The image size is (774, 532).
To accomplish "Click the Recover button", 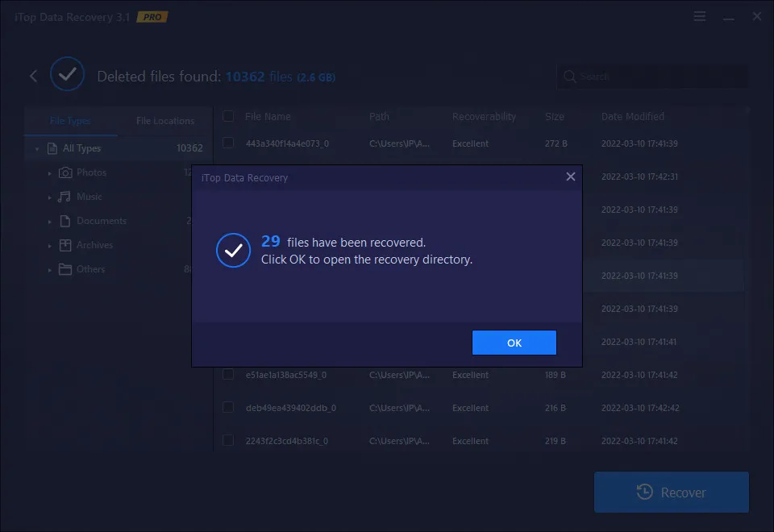I will 671,492.
